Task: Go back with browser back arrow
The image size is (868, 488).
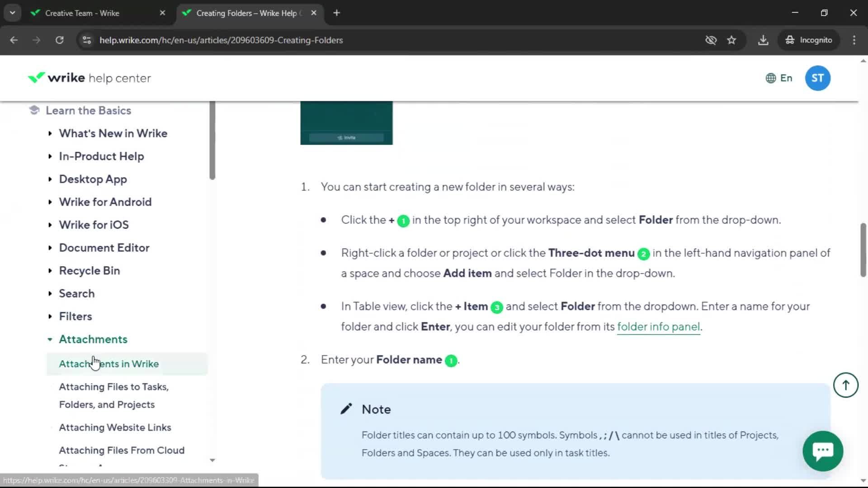Action: [x=14, y=40]
